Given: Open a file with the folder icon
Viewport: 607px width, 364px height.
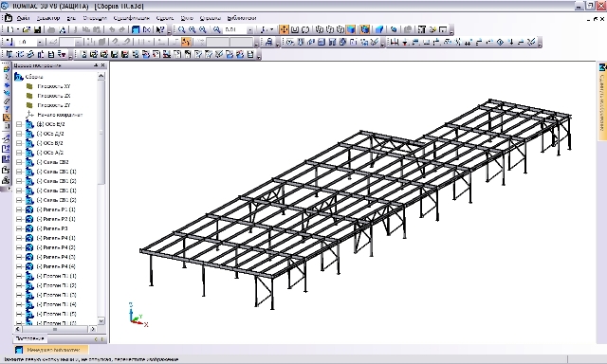Looking at the screenshot, I should (27, 29).
